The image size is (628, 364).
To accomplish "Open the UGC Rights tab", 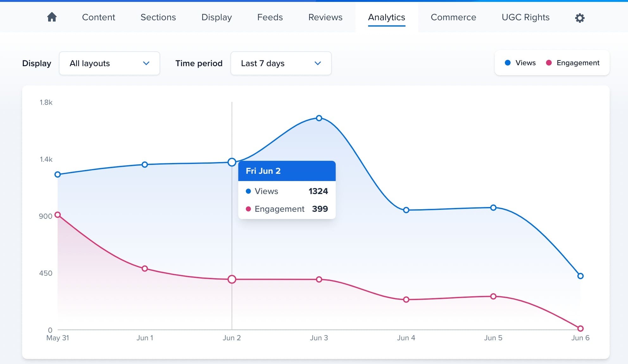I will pyautogui.click(x=525, y=17).
